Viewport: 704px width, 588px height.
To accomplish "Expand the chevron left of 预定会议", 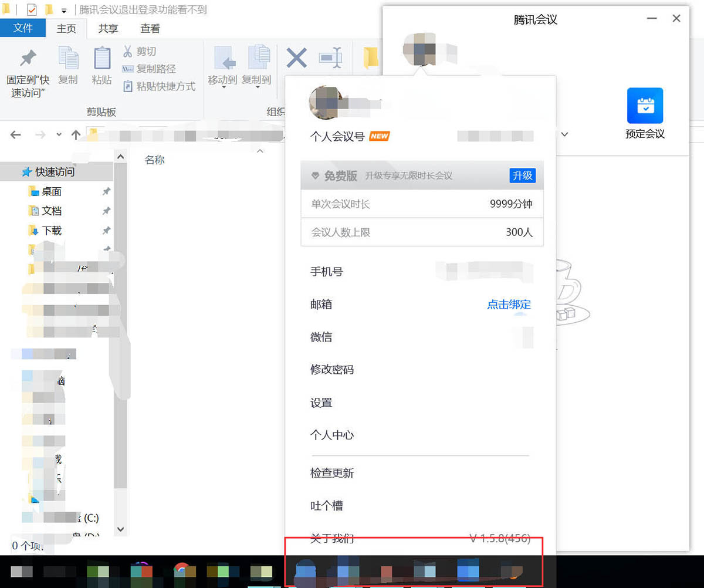I will tap(564, 134).
